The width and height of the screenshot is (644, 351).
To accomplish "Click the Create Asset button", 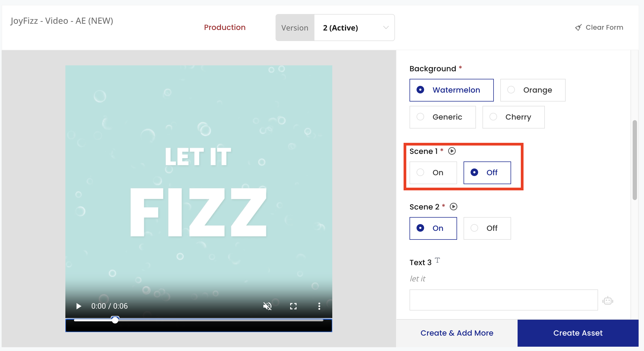I will pyautogui.click(x=578, y=333).
